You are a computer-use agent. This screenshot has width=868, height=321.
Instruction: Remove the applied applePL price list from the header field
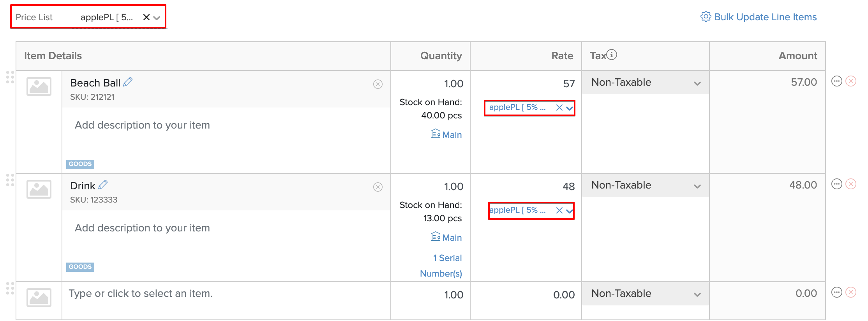146,17
